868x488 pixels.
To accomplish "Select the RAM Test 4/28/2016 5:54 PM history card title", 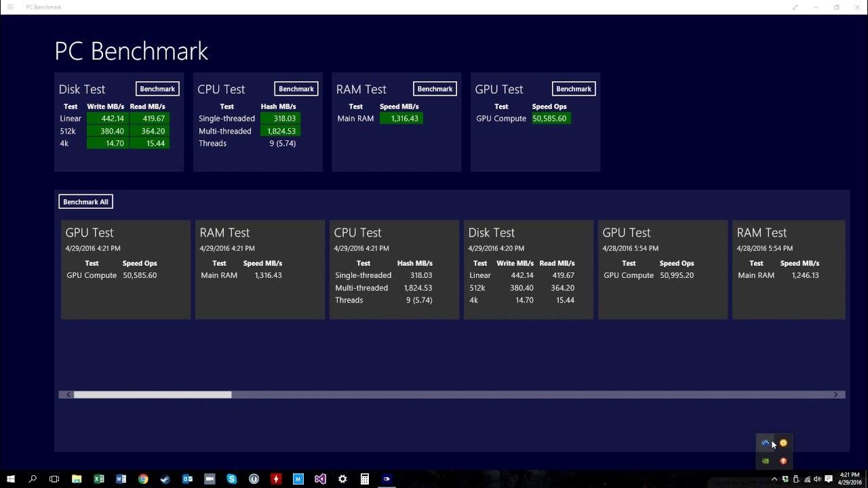I will 762,232.
